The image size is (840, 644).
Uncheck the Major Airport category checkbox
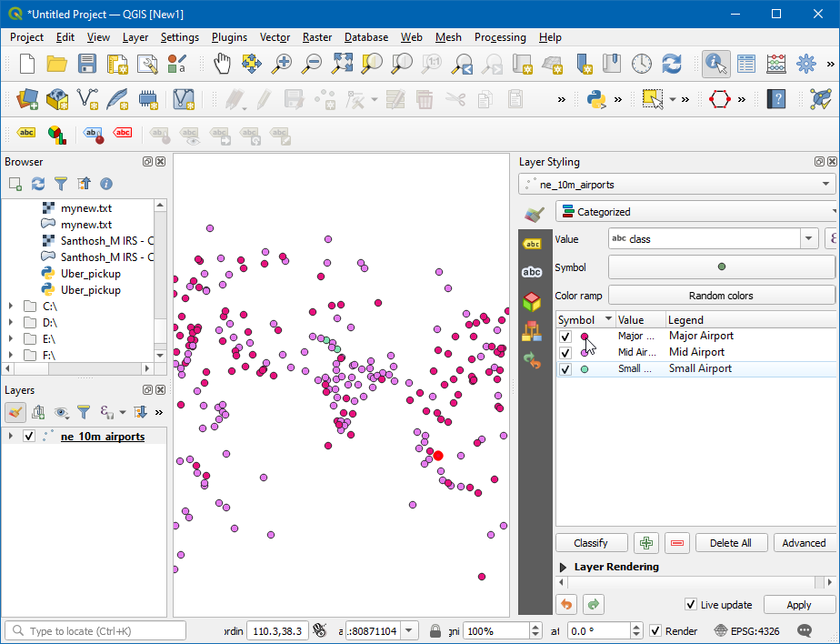(565, 337)
